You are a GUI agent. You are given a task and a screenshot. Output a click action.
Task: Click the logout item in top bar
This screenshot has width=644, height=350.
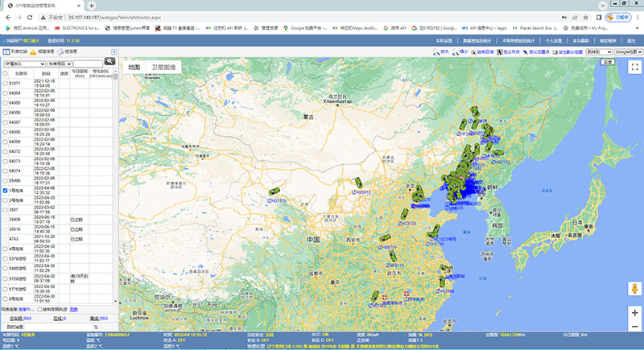(631, 40)
